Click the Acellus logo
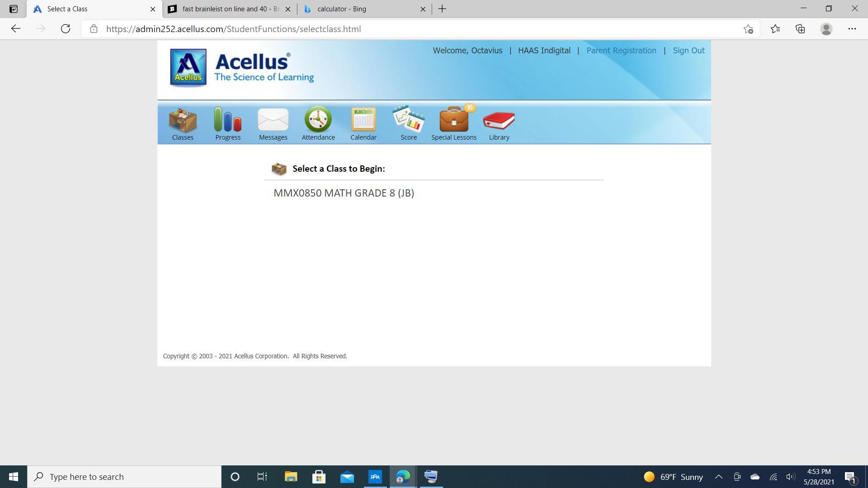Screen dimensions: 868x488 pos(188,67)
